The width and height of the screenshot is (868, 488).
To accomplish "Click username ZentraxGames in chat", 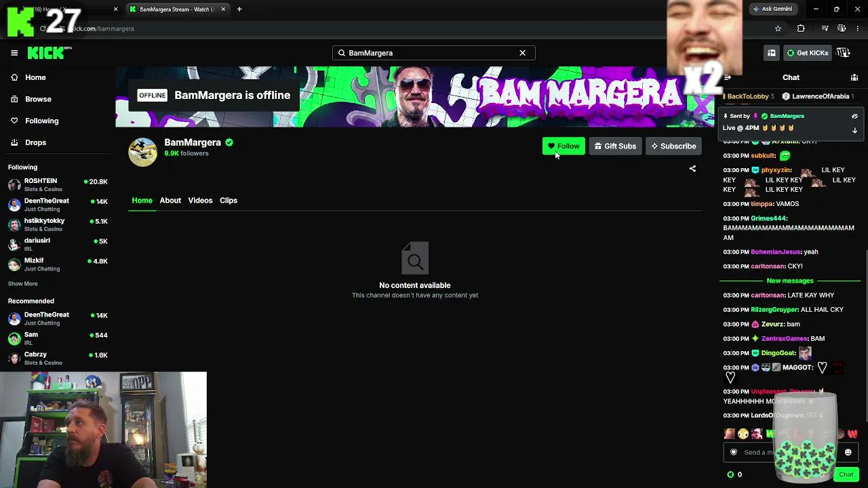I will 785,339.
